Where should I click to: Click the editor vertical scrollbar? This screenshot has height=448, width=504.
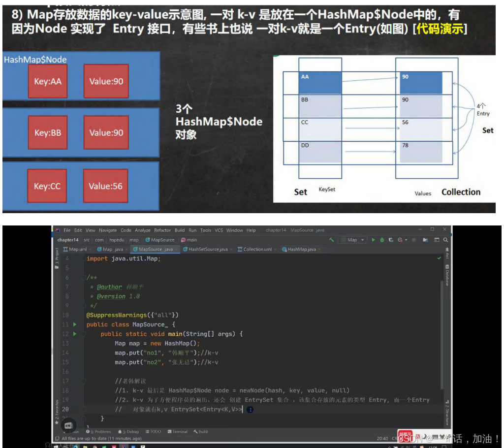coord(442,334)
